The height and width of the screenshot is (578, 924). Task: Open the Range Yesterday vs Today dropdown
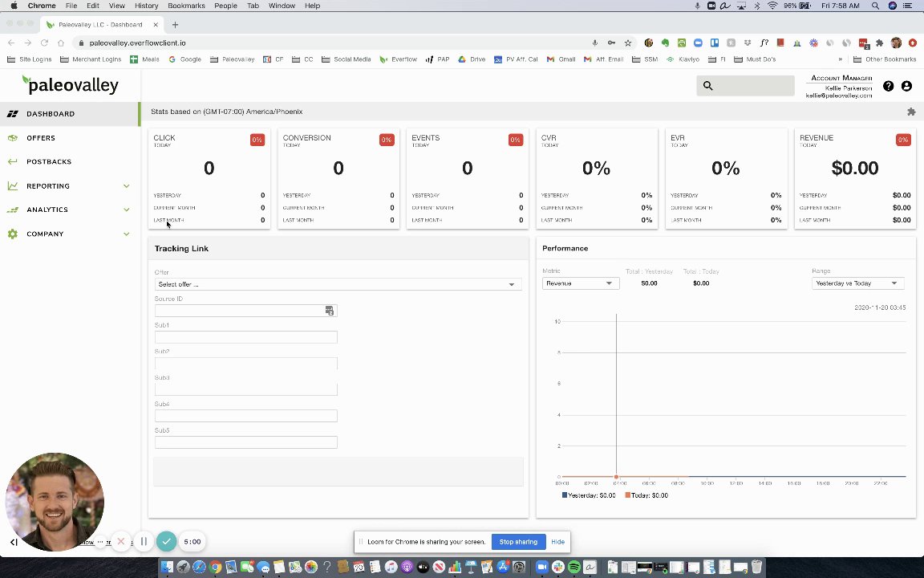click(x=857, y=283)
